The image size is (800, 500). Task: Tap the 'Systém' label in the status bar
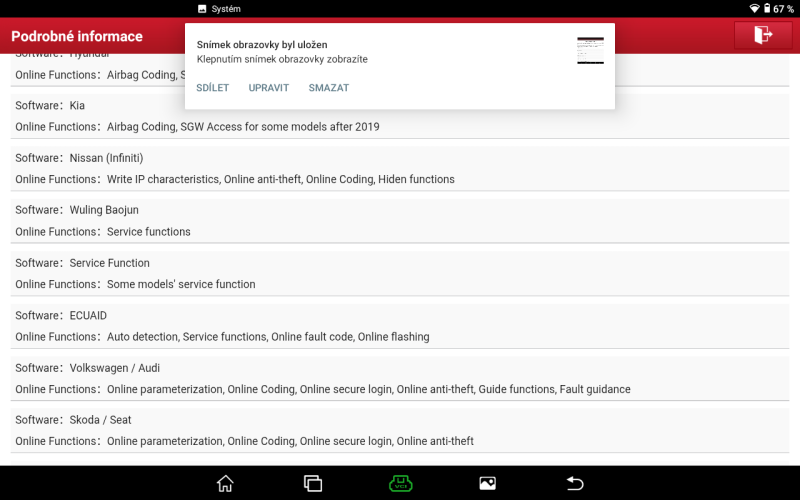[226, 9]
